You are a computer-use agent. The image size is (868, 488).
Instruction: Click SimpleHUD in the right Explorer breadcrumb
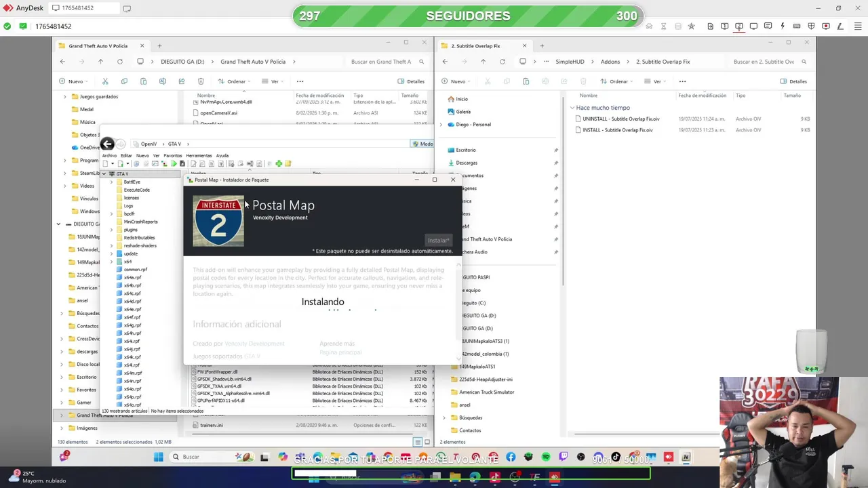[x=570, y=62]
